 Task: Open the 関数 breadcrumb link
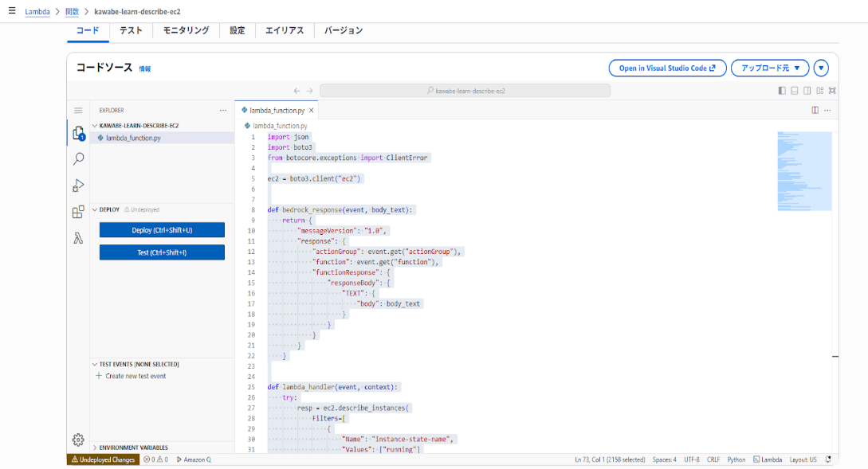[x=72, y=12]
